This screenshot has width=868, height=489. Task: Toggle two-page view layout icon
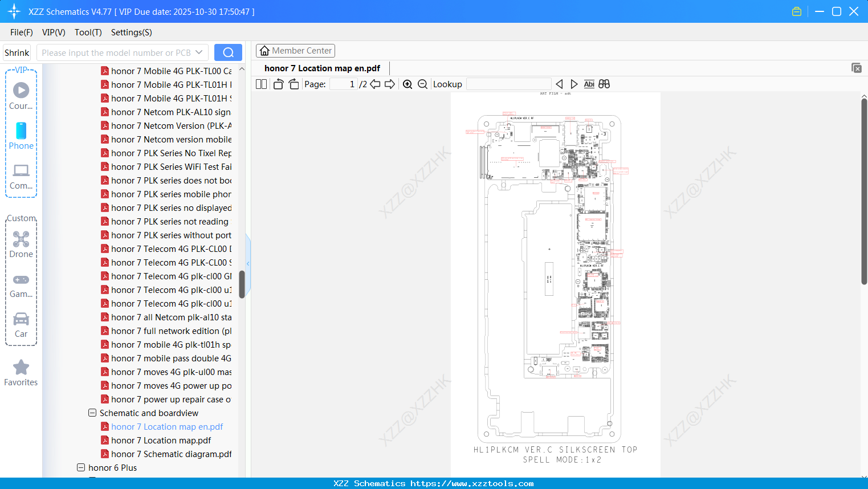[x=261, y=84]
